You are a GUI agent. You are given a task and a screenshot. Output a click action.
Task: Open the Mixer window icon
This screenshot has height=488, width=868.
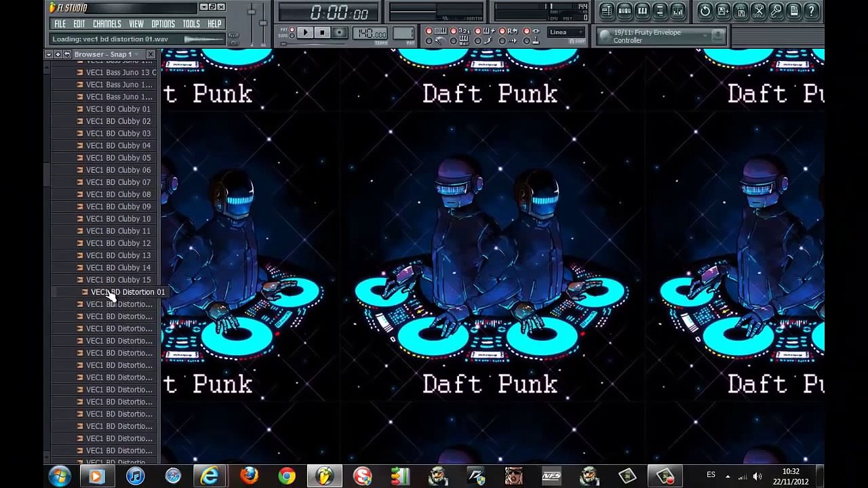tap(678, 10)
